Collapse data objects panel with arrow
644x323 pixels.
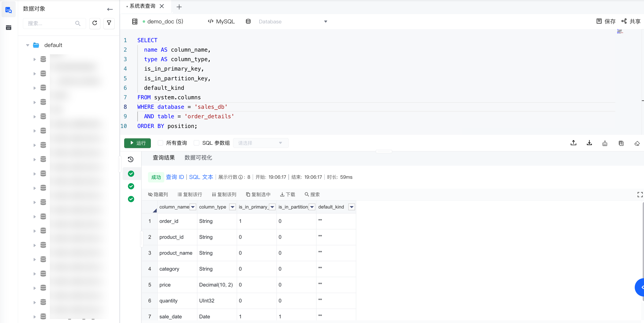110,9
